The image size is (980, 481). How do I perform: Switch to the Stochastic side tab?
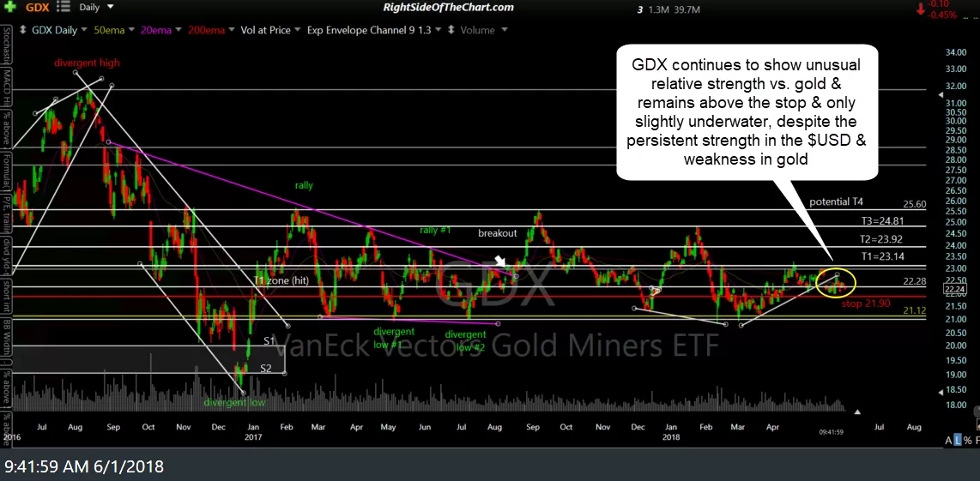[x=6, y=43]
